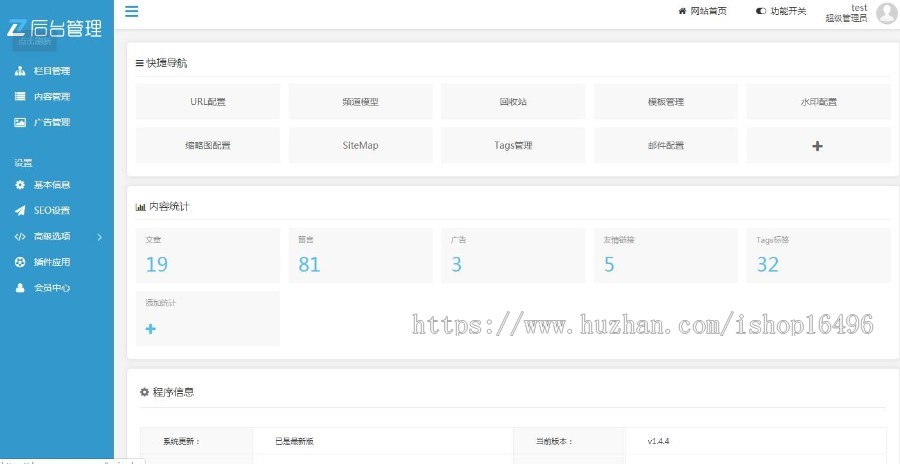The height and width of the screenshot is (464, 900).
Task: Click the 当前版本 row label
Action: (554, 442)
